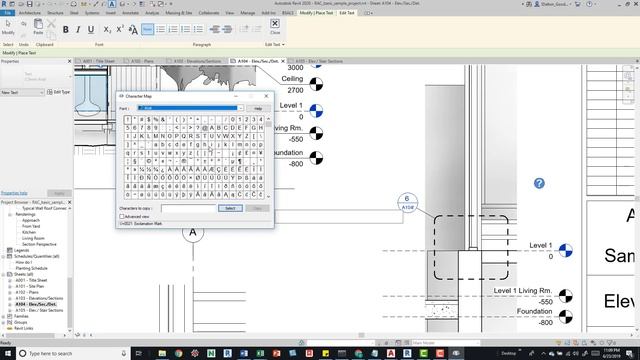Expand the A101 - Site Plan sheet node
This screenshot has width=640, height=360.
10,287
